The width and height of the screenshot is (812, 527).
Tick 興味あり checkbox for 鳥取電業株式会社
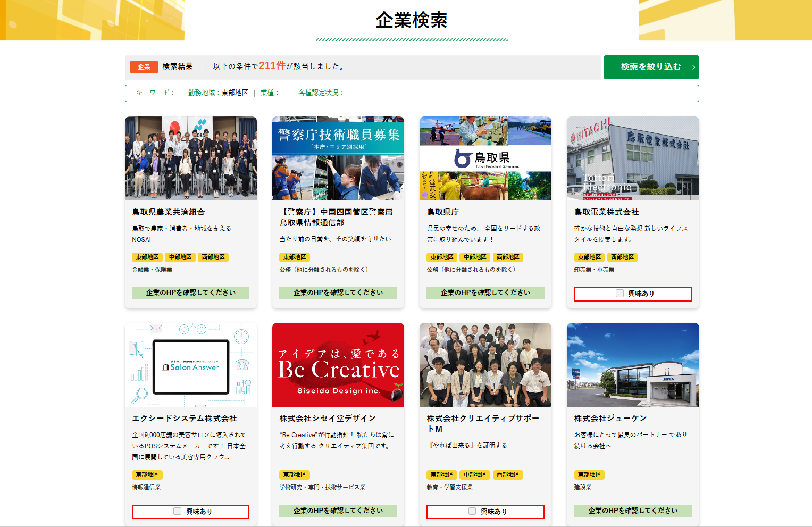pos(620,294)
